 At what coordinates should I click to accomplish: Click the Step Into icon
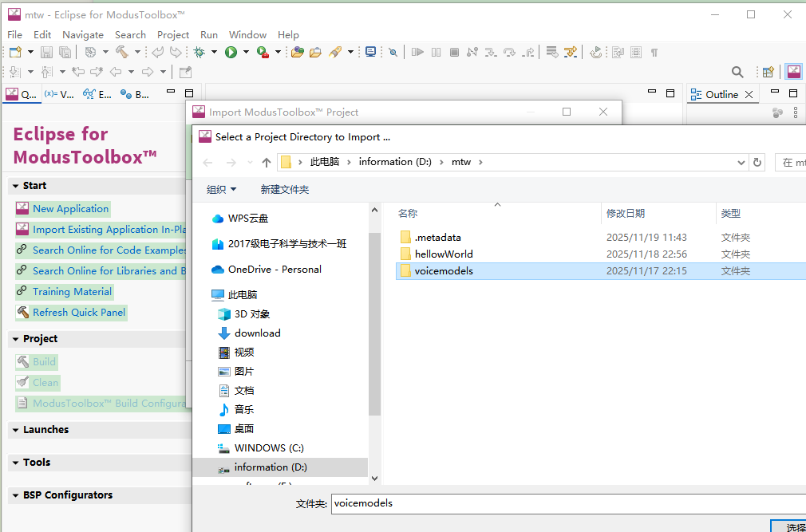point(491,52)
